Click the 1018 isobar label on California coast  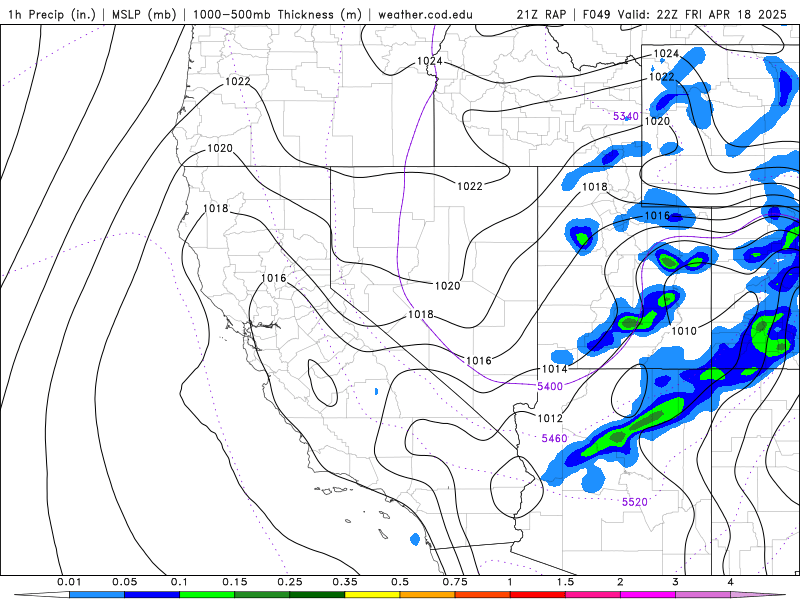point(216,209)
